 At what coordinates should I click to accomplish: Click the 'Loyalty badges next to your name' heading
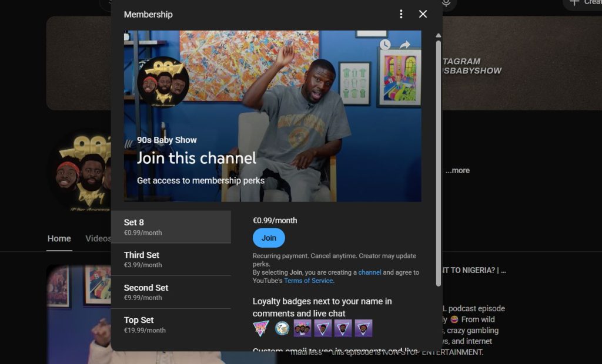tap(322, 307)
